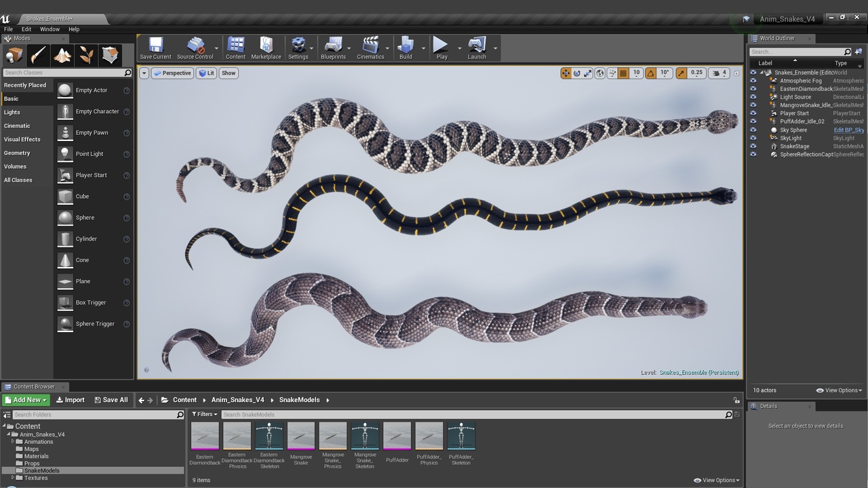Select the Lights category tab

(x=12, y=113)
